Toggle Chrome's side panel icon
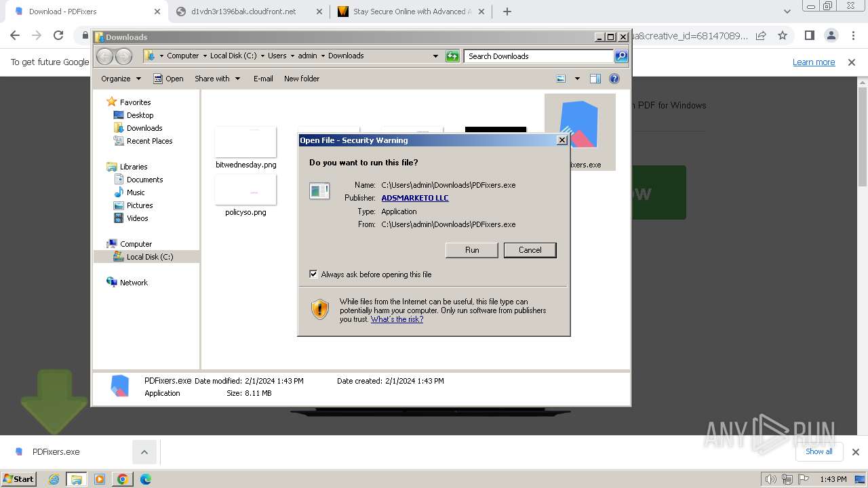This screenshot has width=868, height=488. click(809, 35)
